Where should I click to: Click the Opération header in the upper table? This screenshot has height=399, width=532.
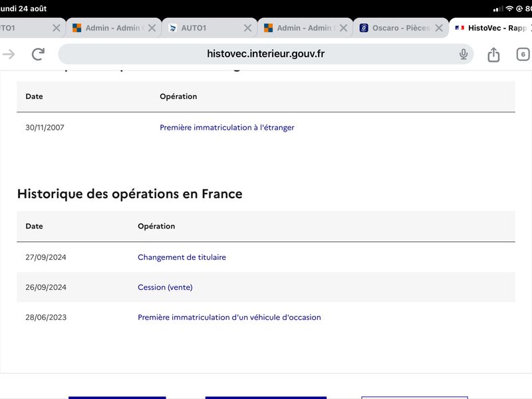178,96
